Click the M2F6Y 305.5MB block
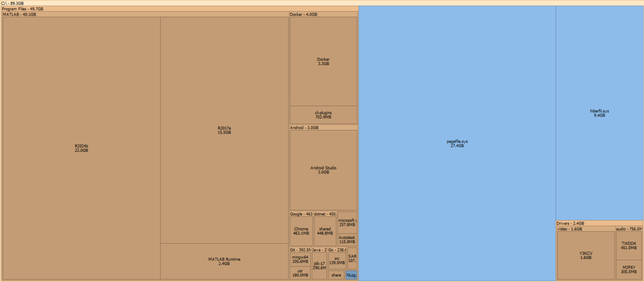Screen dimensions: 644x282 point(629,270)
